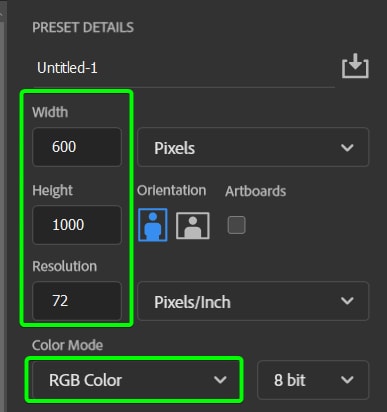The height and width of the screenshot is (412, 387).
Task: Open the RGB Color mode dropdown
Action: click(x=135, y=380)
